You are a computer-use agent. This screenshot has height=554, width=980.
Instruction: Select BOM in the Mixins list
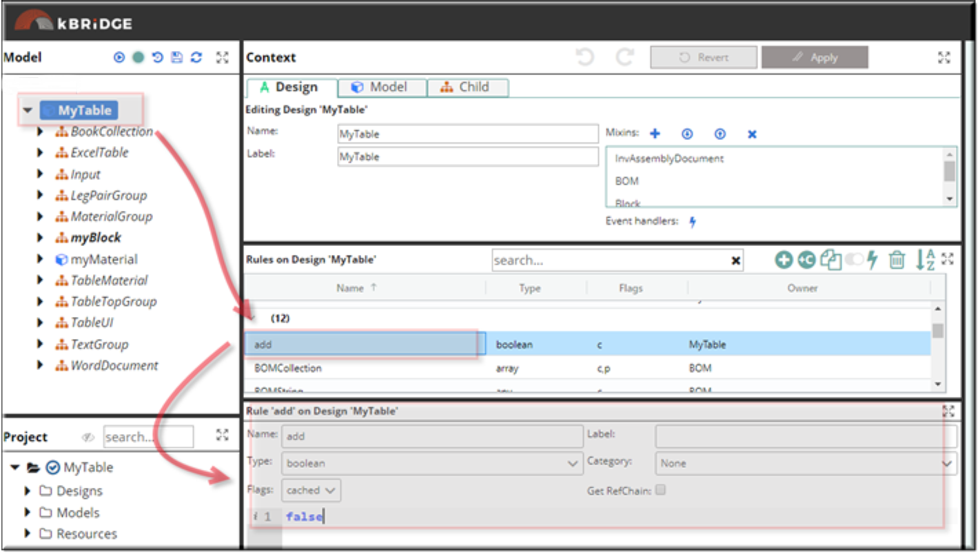click(626, 181)
